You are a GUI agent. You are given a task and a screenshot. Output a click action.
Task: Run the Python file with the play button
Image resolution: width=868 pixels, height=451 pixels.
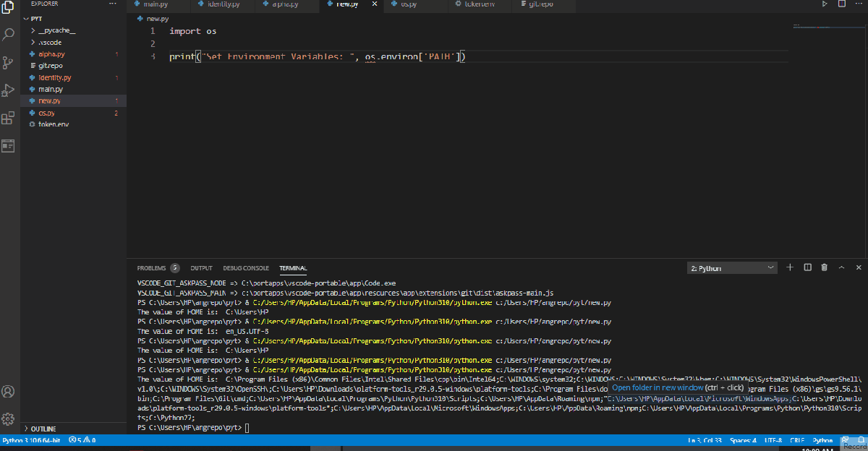coord(825,4)
